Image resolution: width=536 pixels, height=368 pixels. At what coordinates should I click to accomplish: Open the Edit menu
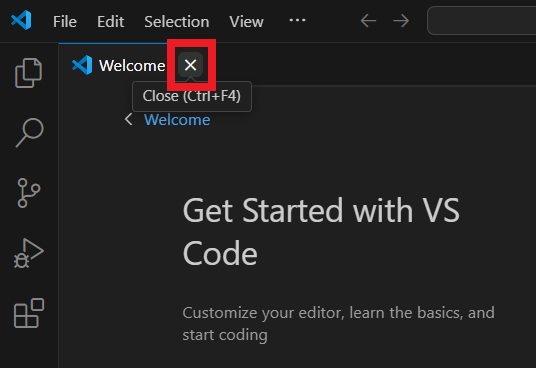click(110, 22)
